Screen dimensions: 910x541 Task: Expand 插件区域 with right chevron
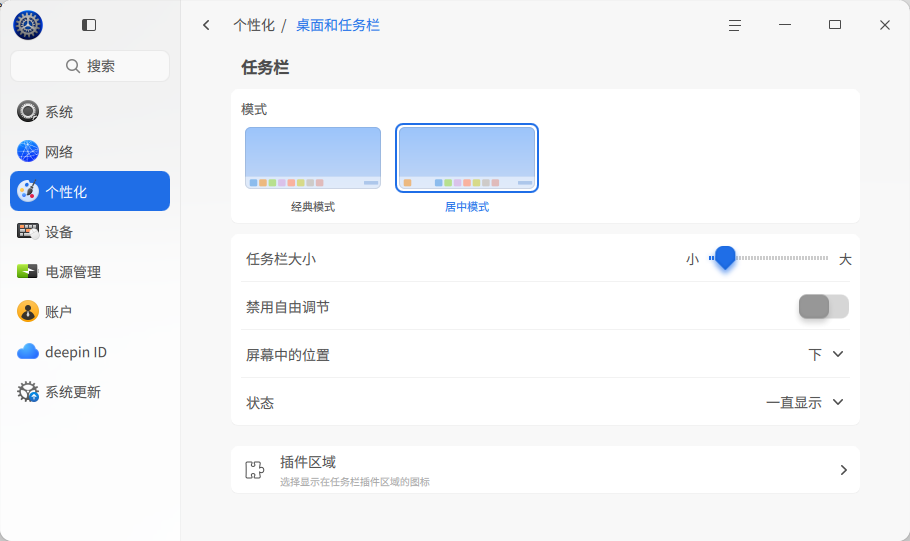(x=844, y=470)
